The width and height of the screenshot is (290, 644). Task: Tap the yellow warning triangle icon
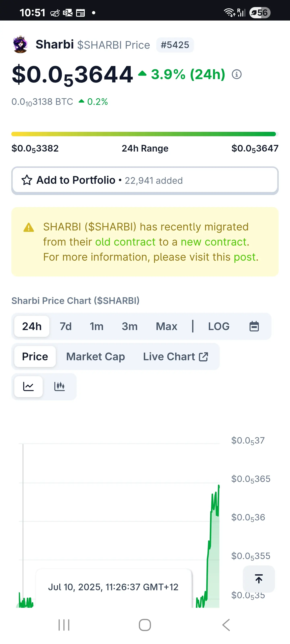click(29, 227)
